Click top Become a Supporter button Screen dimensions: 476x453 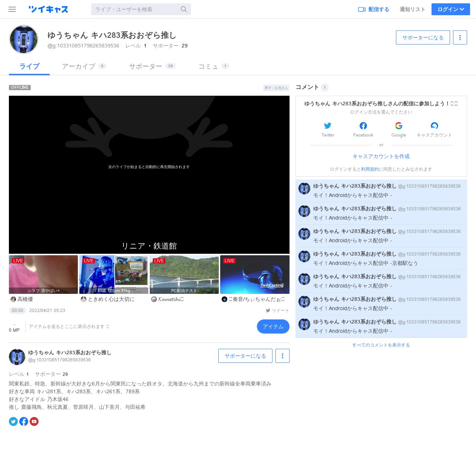[x=423, y=37]
